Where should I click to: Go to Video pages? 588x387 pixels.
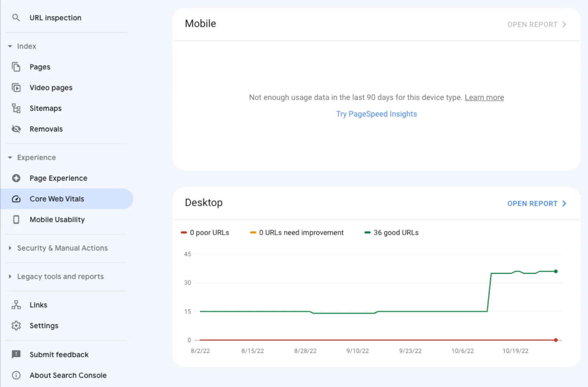[67, 88]
